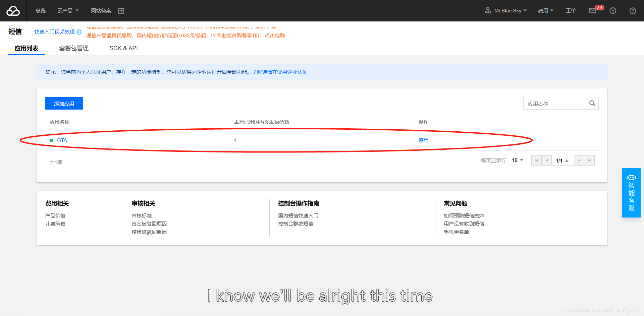Click the user avatar icon beside Mr.Blue Sky
The image size is (644, 316).
point(488,10)
